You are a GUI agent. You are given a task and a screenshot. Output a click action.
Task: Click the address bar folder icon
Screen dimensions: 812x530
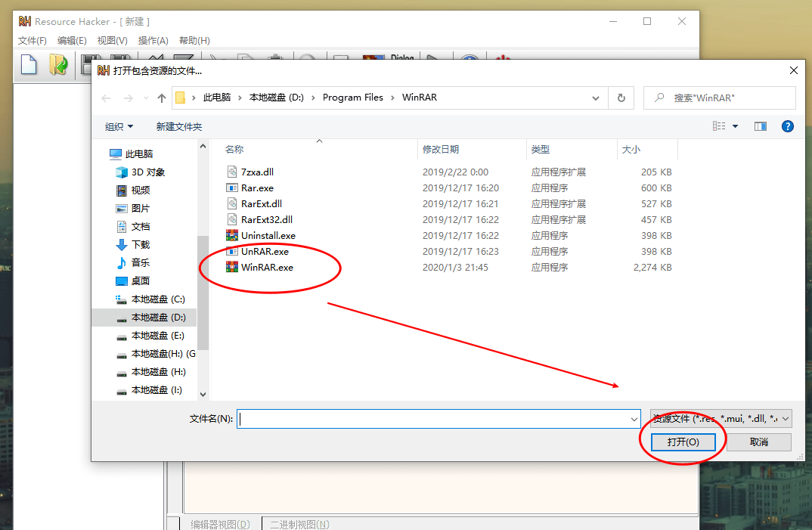(180, 98)
